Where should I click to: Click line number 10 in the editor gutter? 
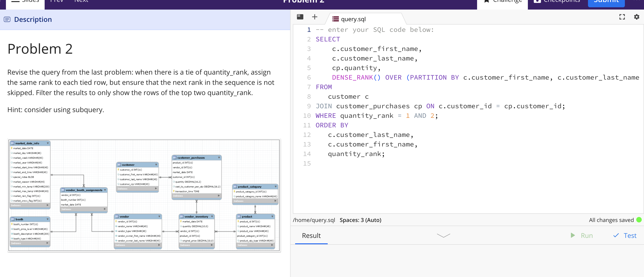click(307, 116)
